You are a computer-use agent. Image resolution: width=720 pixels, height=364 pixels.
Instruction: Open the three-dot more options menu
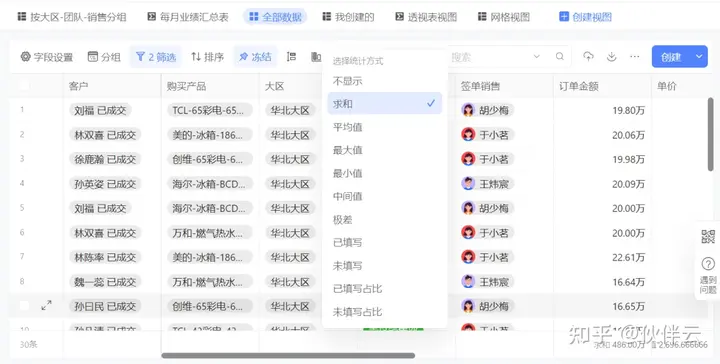click(x=635, y=56)
